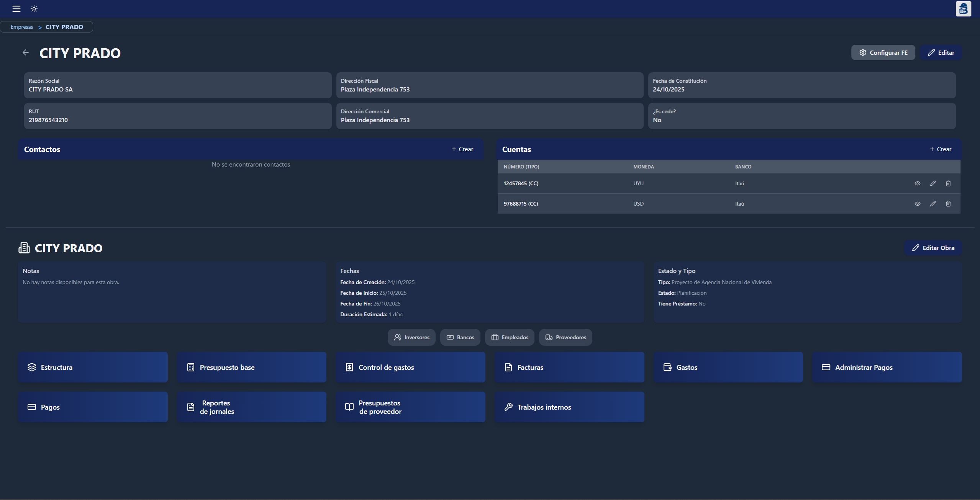Viewport: 980px width, 500px height.
Task: Delete account 97688715 trash icon
Action: (948, 204)
